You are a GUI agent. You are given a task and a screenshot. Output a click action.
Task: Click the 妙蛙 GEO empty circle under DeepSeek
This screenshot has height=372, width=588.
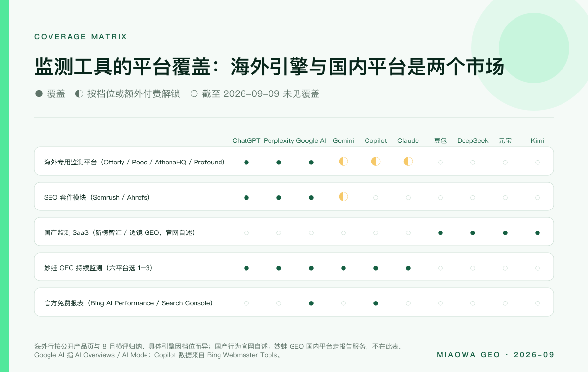click(473, 268)
